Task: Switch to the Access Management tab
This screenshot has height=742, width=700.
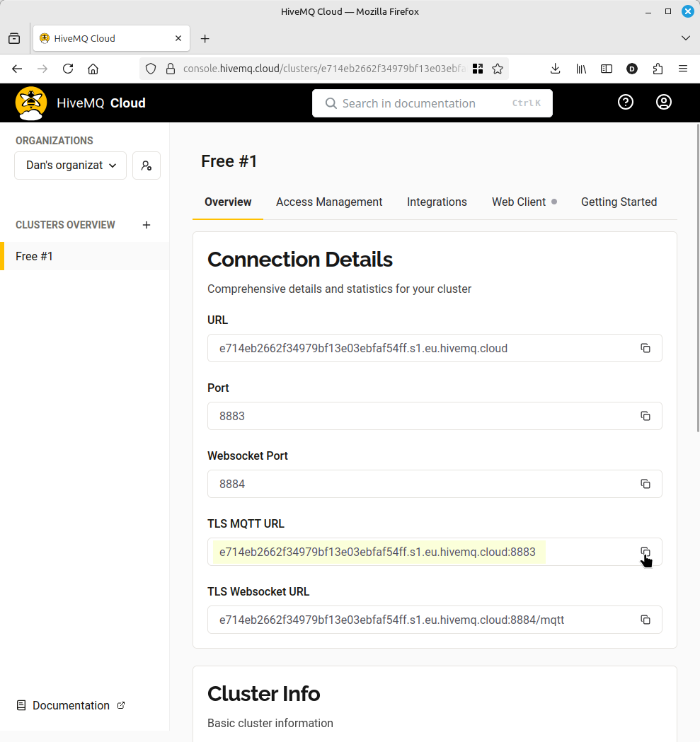Action: click(329, 202)
